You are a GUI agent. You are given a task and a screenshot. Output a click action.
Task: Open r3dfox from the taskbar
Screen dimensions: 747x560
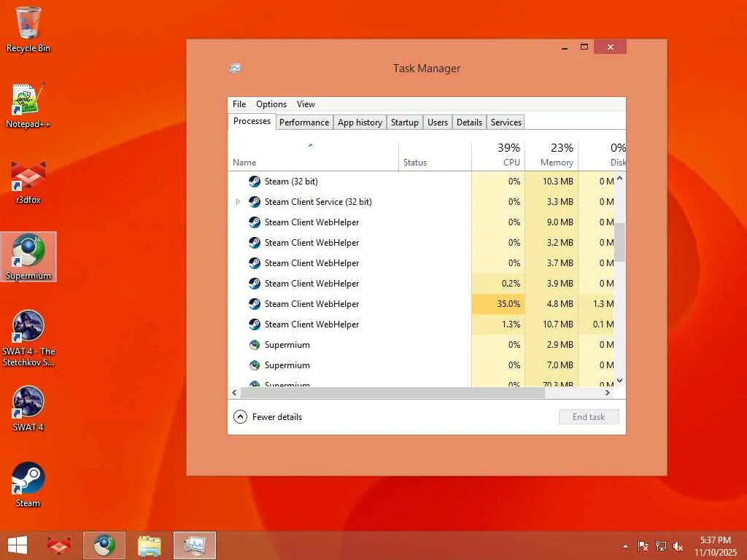click(x=58, y=545)
